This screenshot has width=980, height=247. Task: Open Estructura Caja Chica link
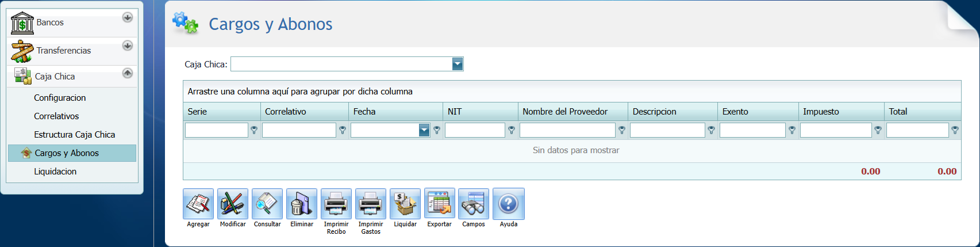click(74, 135)
